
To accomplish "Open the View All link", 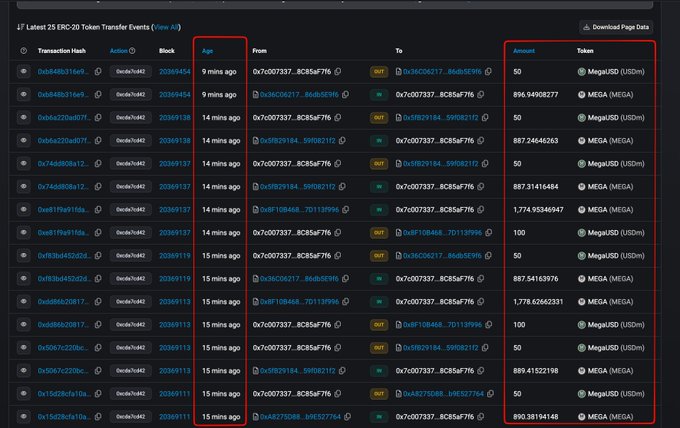I will coord(166,27).
